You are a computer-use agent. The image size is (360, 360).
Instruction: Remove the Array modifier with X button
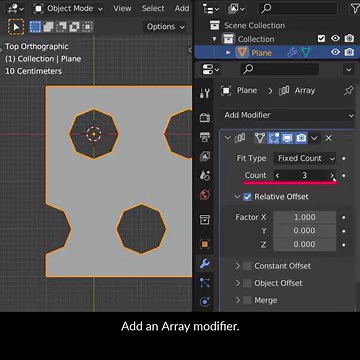tap(328, 138)
